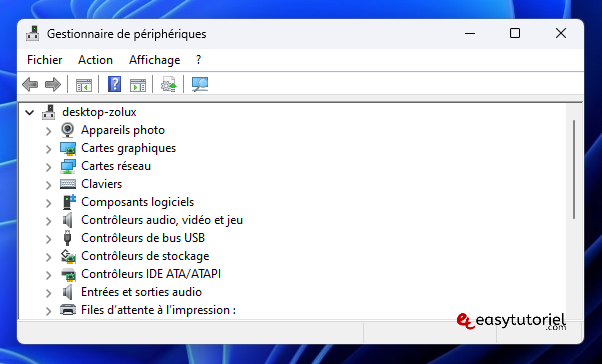Click the Claviers keyboard icon
This screenshot has height=364, width=602.
click(68, 184)
